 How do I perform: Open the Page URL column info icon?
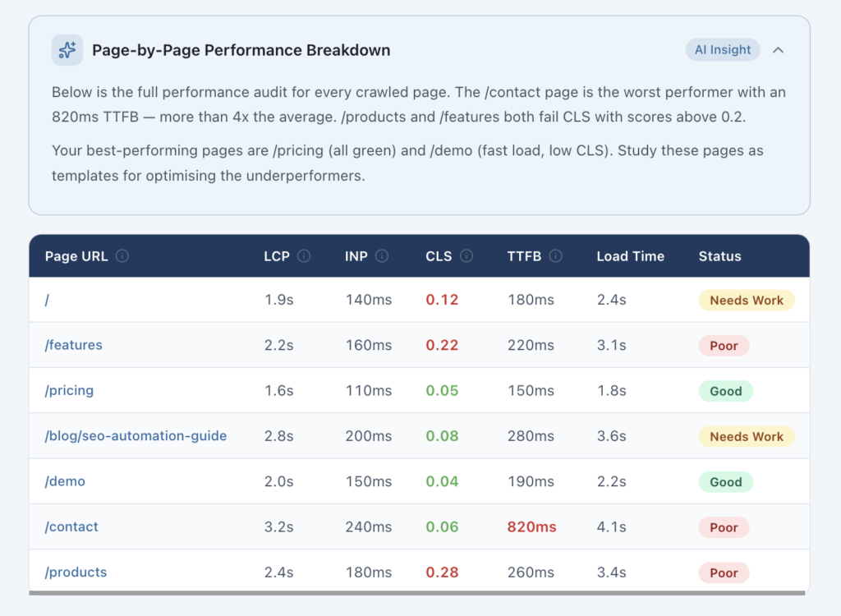tap(122, 255)
